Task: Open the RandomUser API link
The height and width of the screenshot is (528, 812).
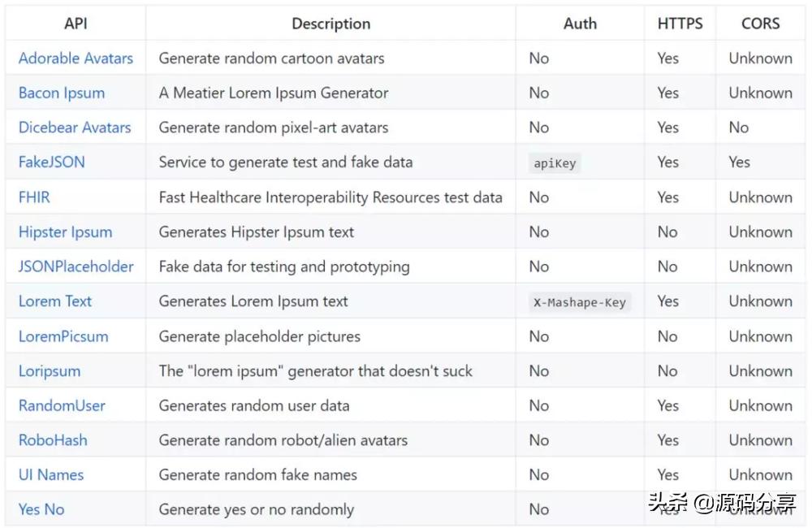Action: click(62, 405)
